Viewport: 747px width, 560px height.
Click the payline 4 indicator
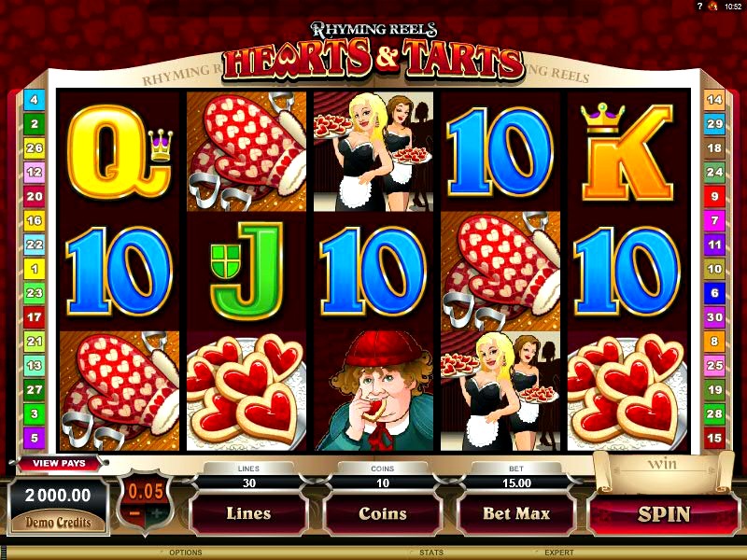click(35, 100)
